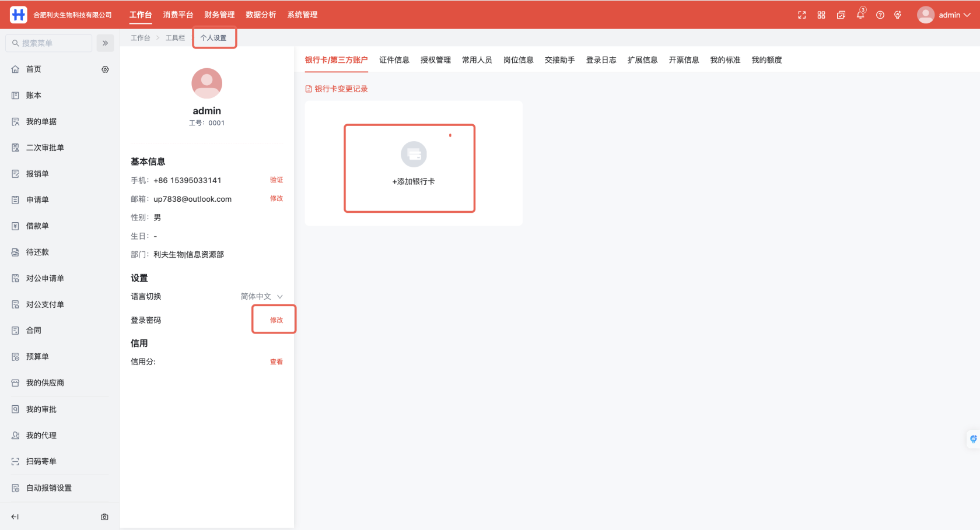Click the fullscreen icon in the top bar

pos(801,15)
